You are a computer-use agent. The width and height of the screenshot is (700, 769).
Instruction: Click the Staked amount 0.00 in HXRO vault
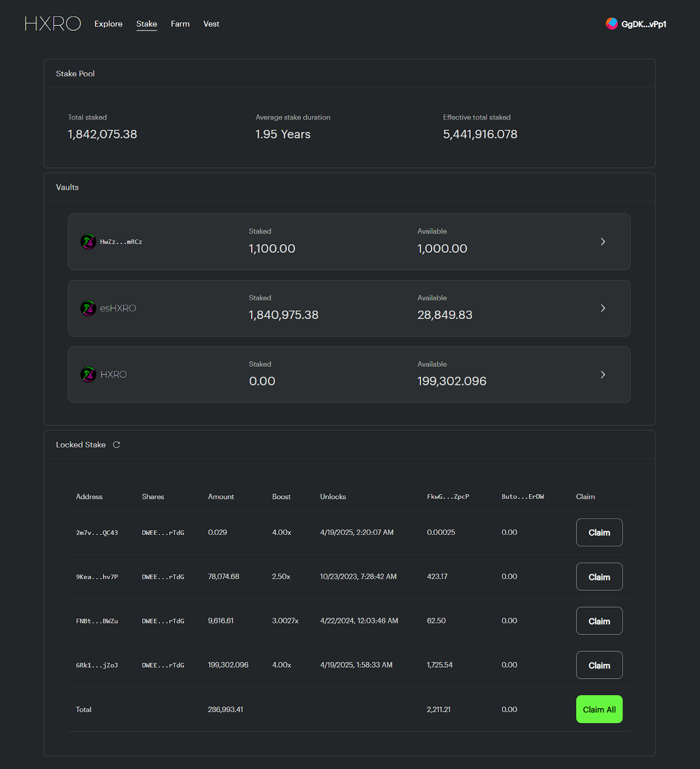click(262, 381)
